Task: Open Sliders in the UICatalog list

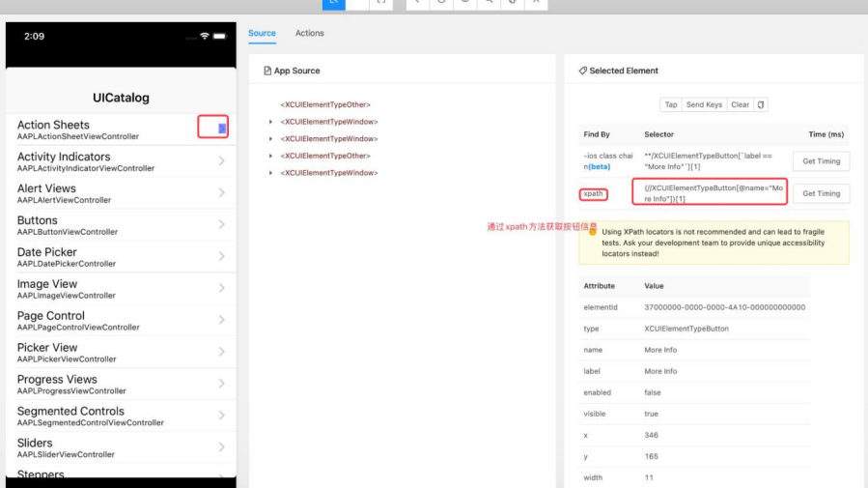Action: coord(121,447)
